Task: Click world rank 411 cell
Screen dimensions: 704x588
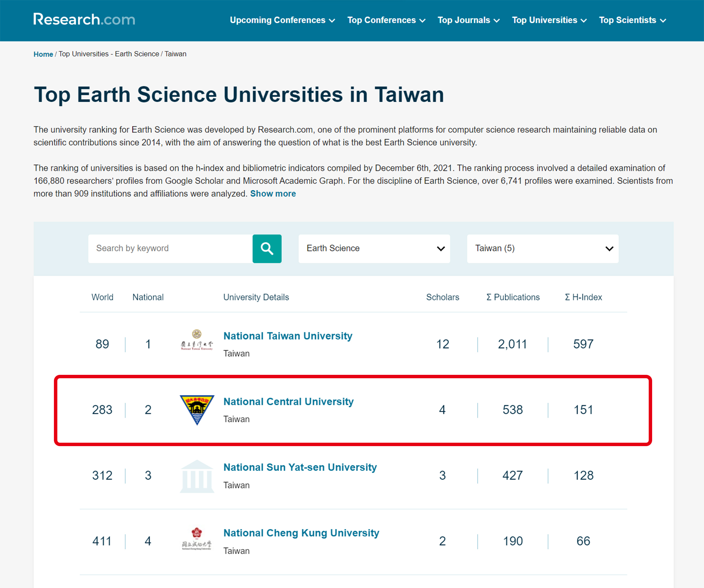Action: 102,541
